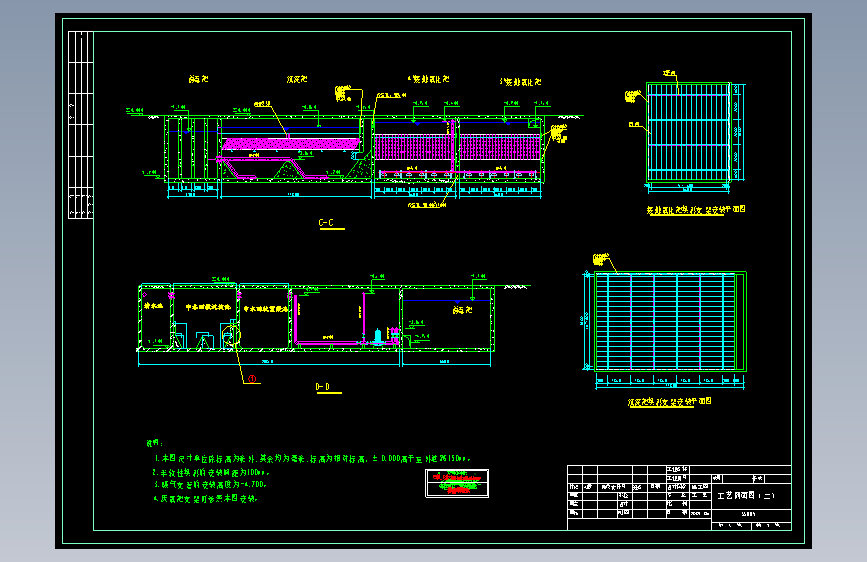The width and height of the screenshot is (867, 562).
Task: Select note 2 ending with 100mm
Action: pos(211,472)
